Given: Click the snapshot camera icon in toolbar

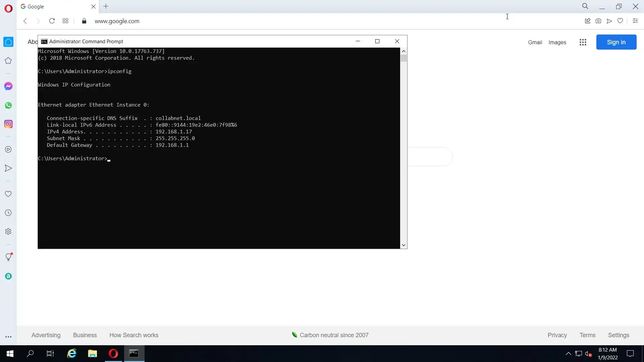Looking at the screenshot, I should pyautogui.click(x=598, y=21).
